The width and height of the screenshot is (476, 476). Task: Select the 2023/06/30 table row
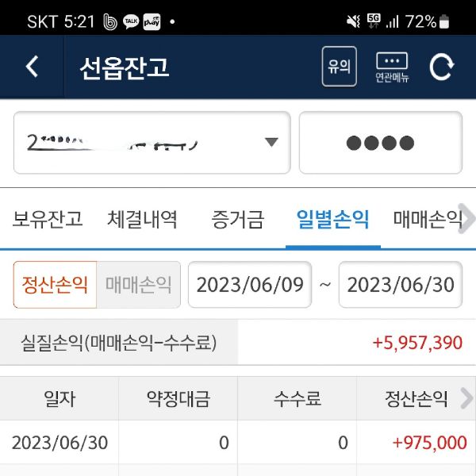coord(238,442)
